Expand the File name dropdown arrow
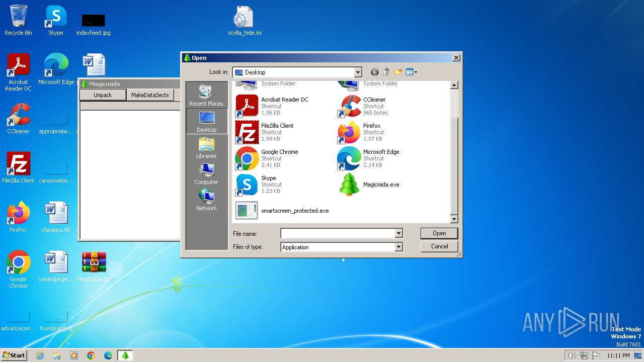Screen dimensions: 644x362 (x=398, y=233)
